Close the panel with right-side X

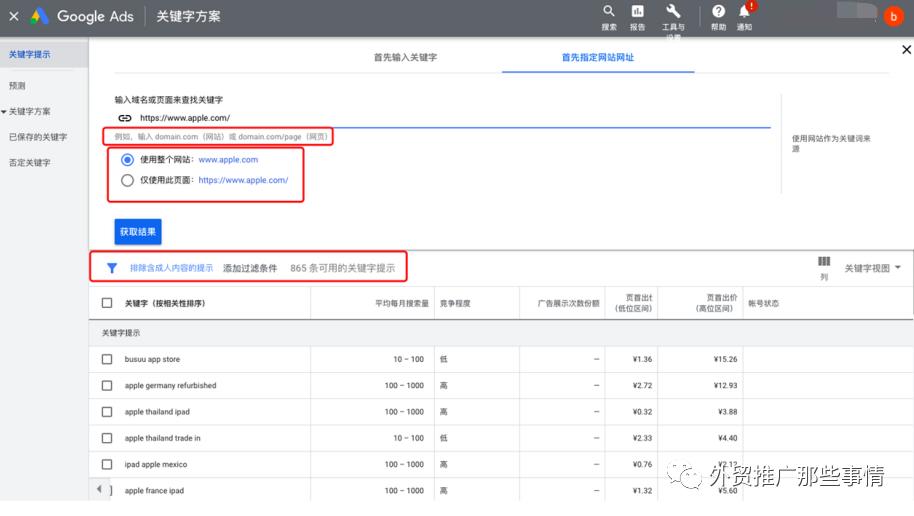[906, 50]
